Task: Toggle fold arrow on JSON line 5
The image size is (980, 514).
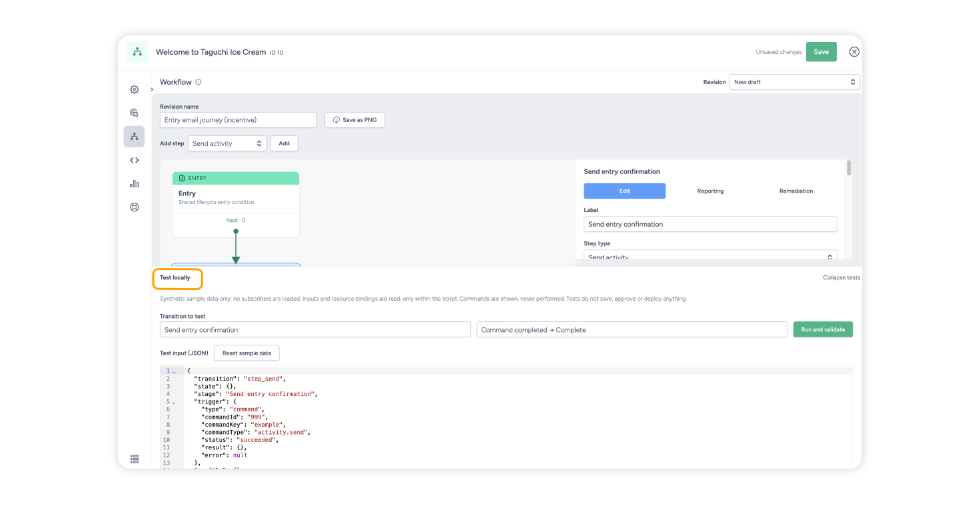Action: [174, 402]
